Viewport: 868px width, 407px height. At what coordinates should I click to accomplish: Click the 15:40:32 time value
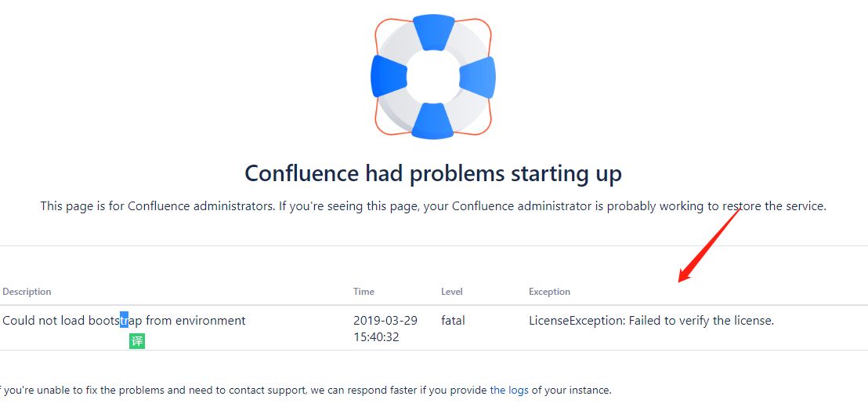377,337
